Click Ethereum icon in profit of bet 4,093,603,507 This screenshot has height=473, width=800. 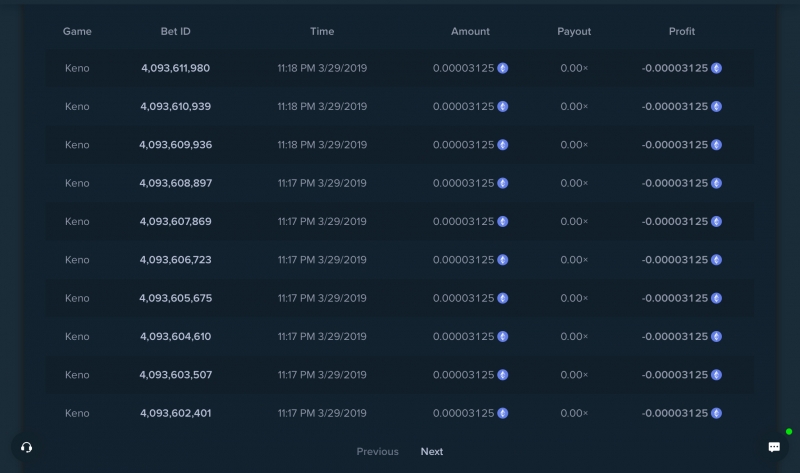click(x=716, y=375)
